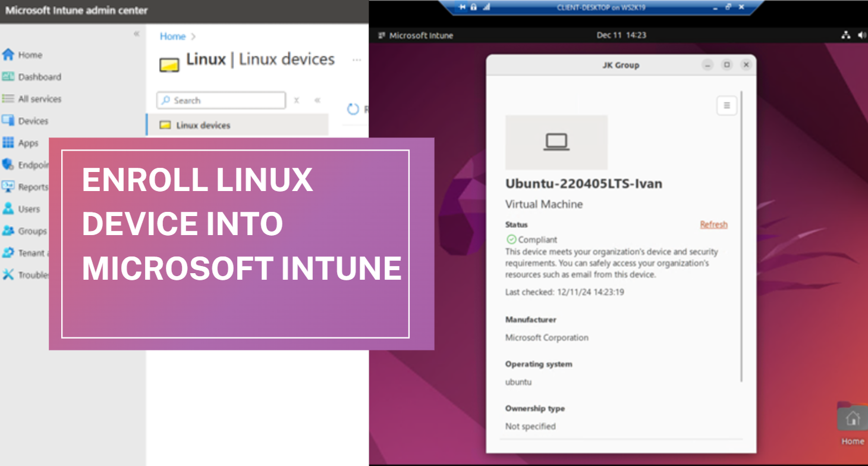Click the JK Group window scrollbar
The width and height of the screenshot is (868, 466).
[742, 236]
